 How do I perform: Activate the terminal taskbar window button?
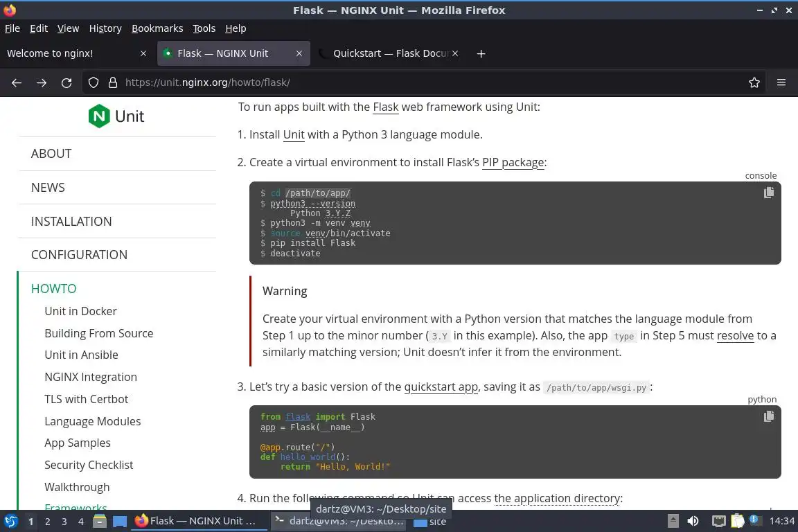(x=338, y=522)
